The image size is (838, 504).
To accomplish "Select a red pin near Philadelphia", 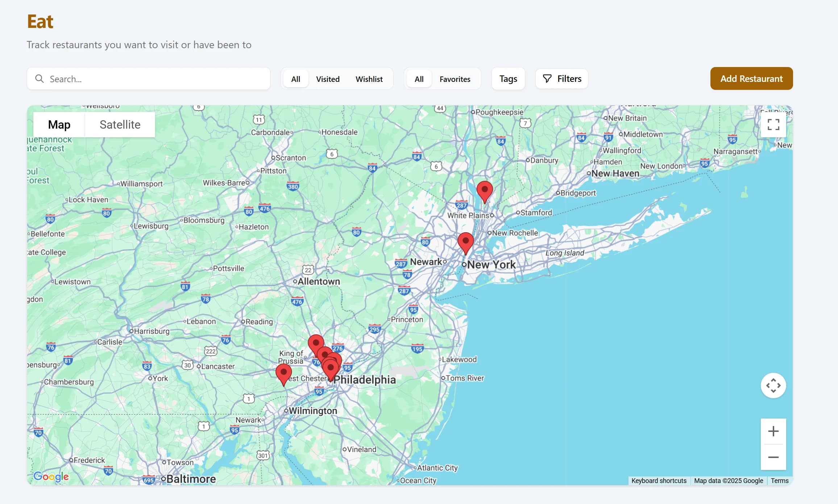I will (330, 367).
